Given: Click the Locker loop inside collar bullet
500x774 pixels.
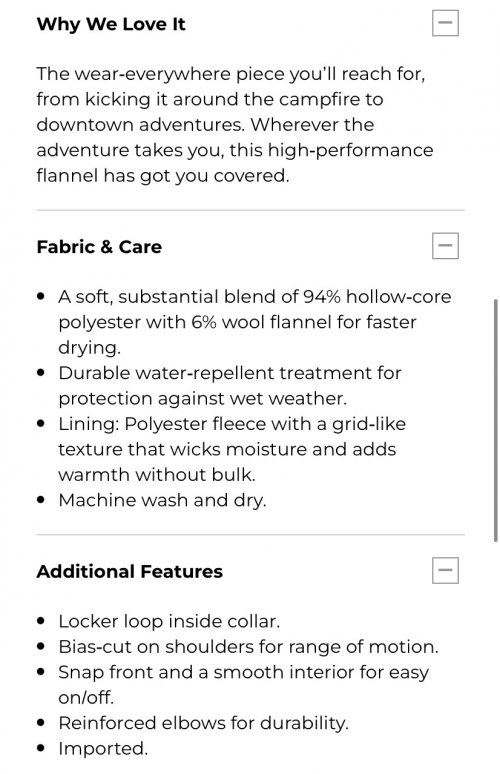Looking at the screenshot, I should tap(169, 621).
